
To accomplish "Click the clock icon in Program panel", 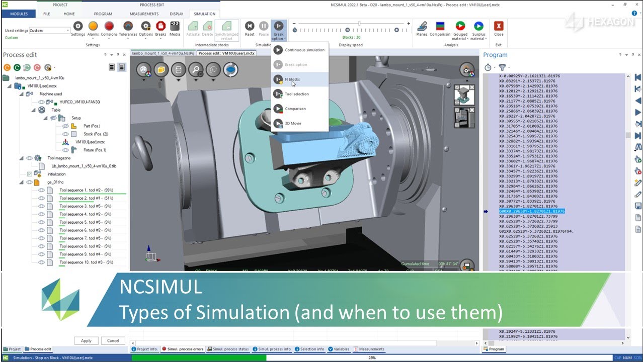I will click(488, 67).
